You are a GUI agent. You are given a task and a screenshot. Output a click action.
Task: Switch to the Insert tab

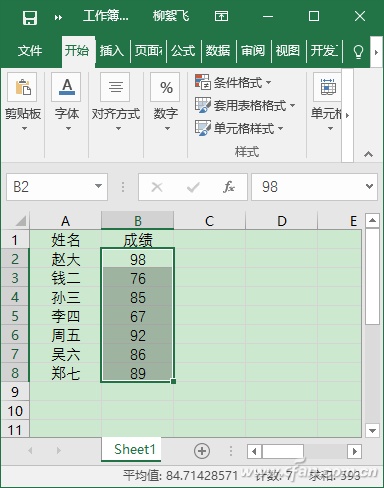[112, 51]
